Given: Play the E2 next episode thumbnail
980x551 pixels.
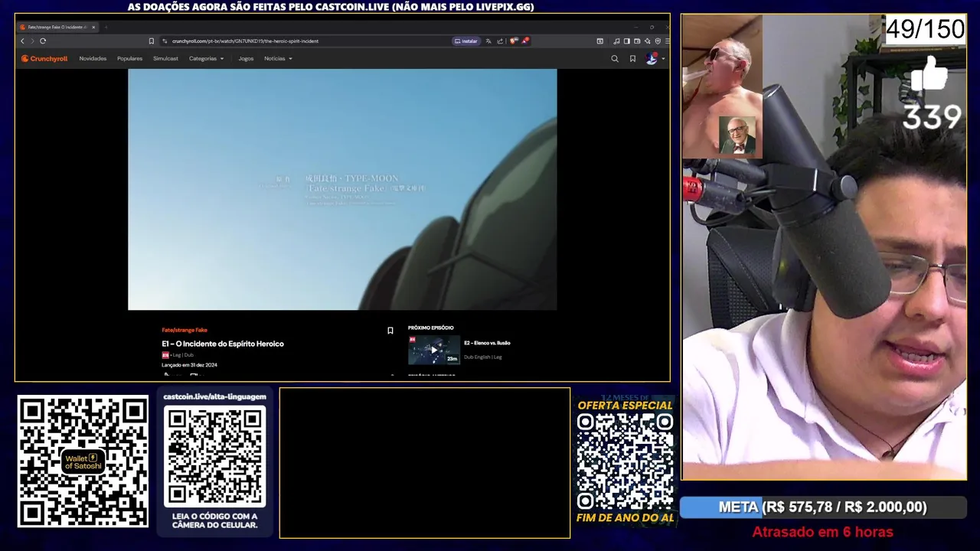Looking at the screenshot, I should click(434, 350).
